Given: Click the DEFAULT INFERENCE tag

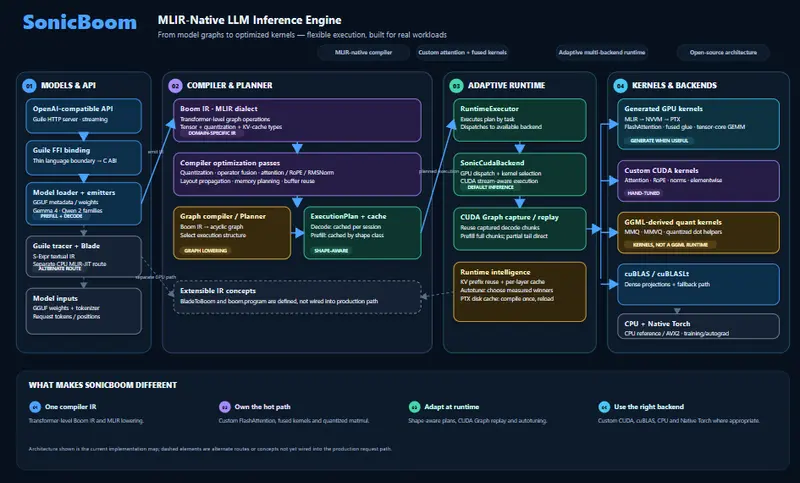Looking at the screenshot, I should [x=490, y=187].
